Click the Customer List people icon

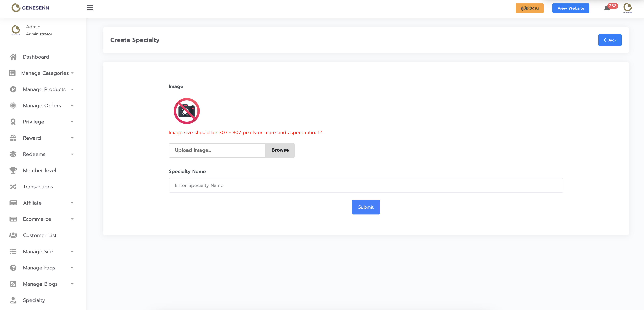click(x=13, y=235)
